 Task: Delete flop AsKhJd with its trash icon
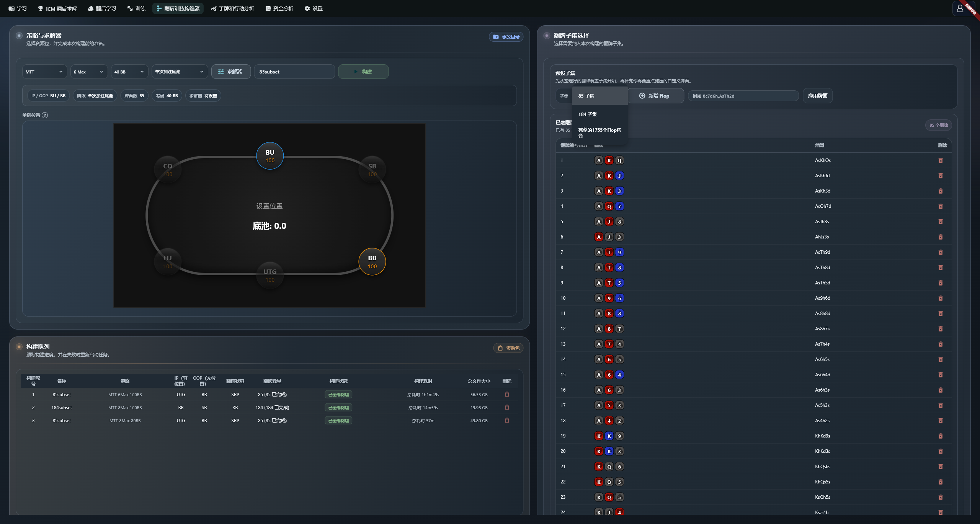click(941, 176)
